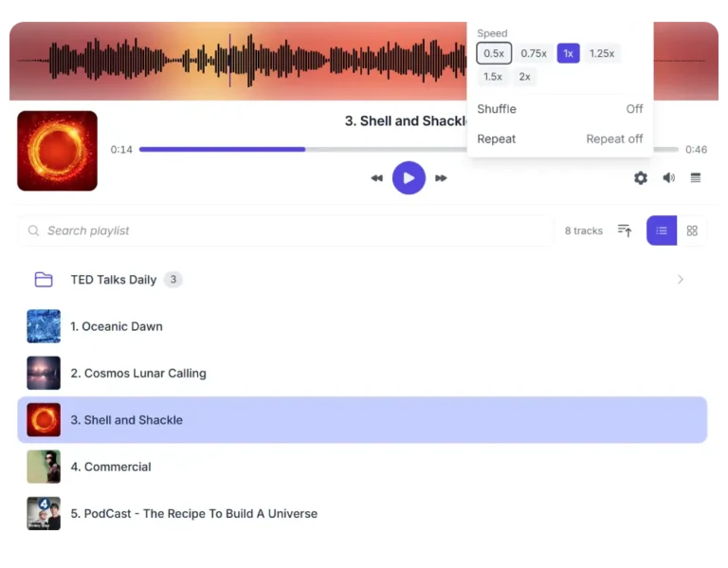Click the waveform display to seek
This screenshot has width=728, height=568.
click(x=238, y=61)
